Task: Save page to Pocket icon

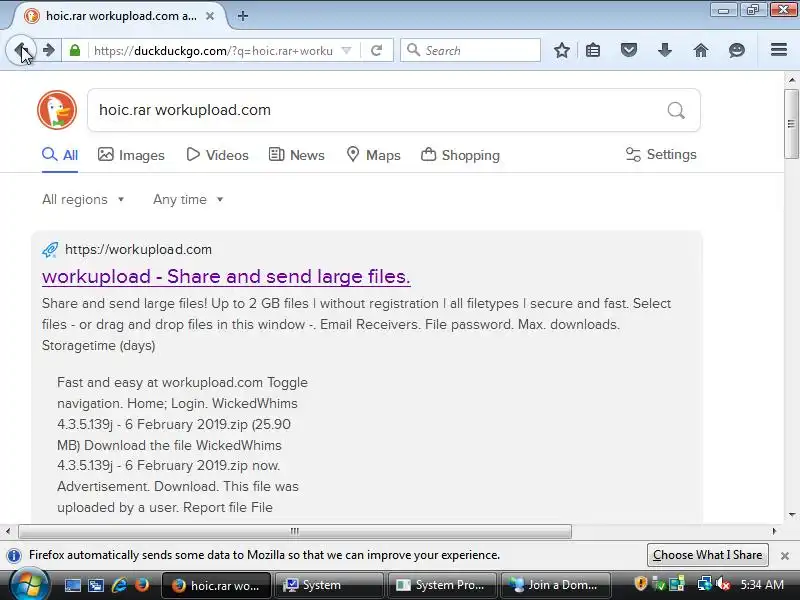Action: [629, 50]
